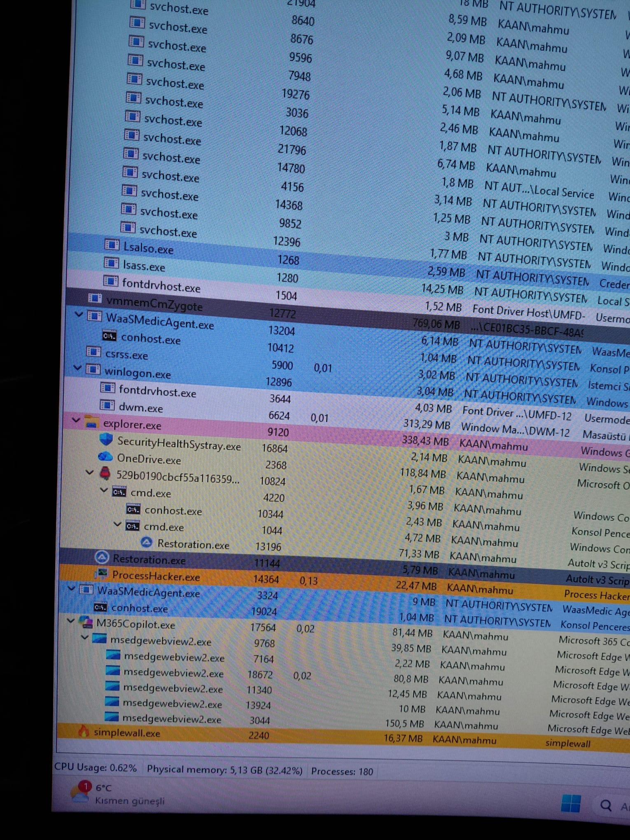Click the csrss.exe process icon
The height and width of the screenshot is (840, 630).
[93, 352]
